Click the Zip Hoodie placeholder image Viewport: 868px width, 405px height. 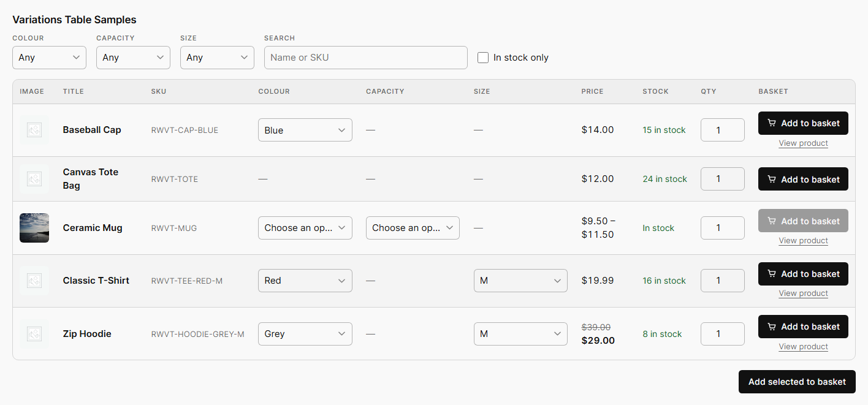[34, 334]
